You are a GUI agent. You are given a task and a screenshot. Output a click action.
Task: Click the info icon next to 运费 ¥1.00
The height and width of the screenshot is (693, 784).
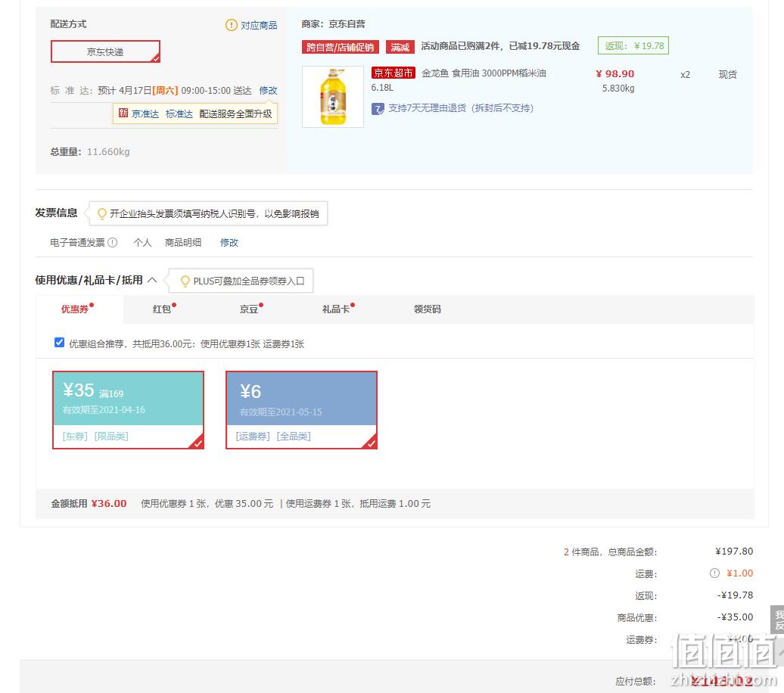[x=714, y=573]
